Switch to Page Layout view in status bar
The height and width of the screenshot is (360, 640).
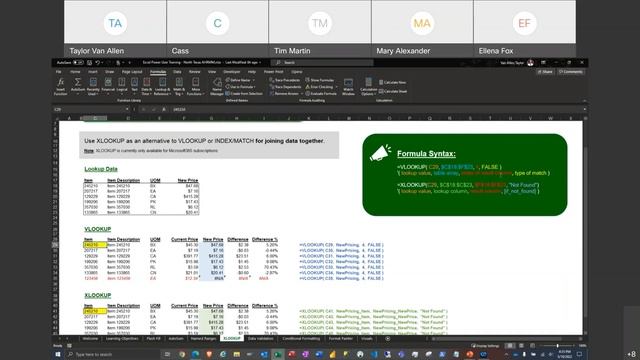521,346
